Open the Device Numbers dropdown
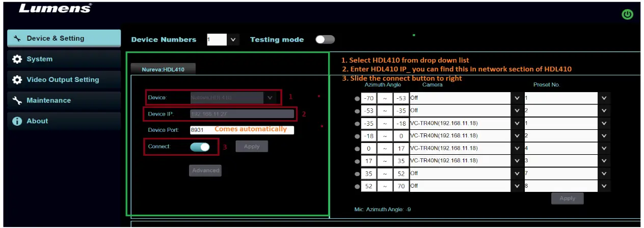 click(x=233, y=39)
